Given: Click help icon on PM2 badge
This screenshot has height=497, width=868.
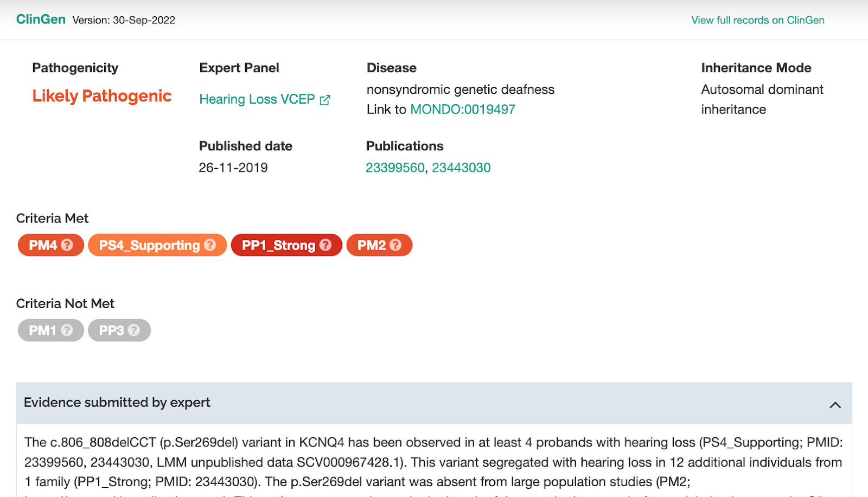Looking at the screenshot, I should pos(396,245).
